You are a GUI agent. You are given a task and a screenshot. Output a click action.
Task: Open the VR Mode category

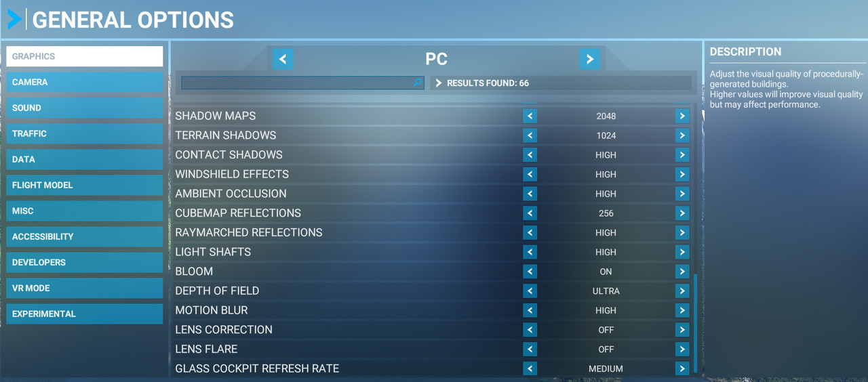click(85, 288)
